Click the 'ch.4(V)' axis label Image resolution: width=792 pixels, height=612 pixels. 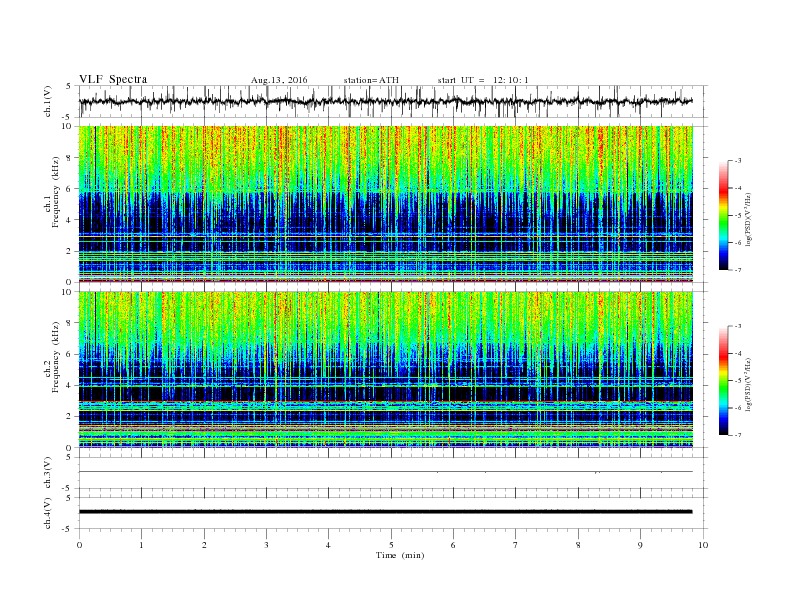click(48, 513)
